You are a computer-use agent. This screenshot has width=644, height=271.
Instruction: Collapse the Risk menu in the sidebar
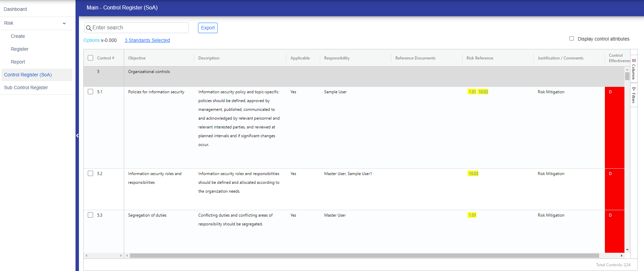(64, 23)
